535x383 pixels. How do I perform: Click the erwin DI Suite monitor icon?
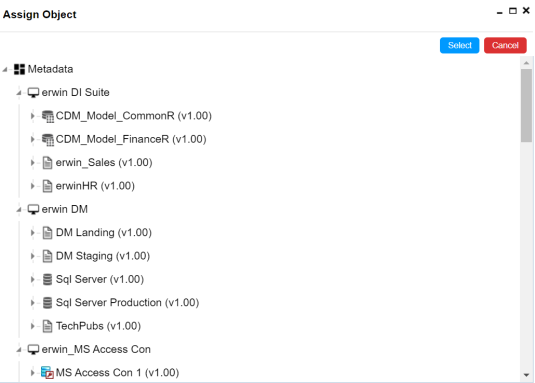point(33,92)
